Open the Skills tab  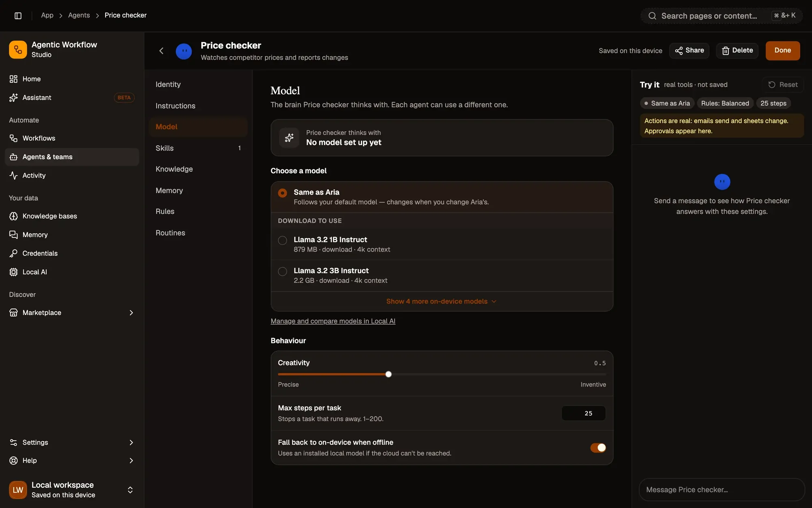(x=198, y=148)
